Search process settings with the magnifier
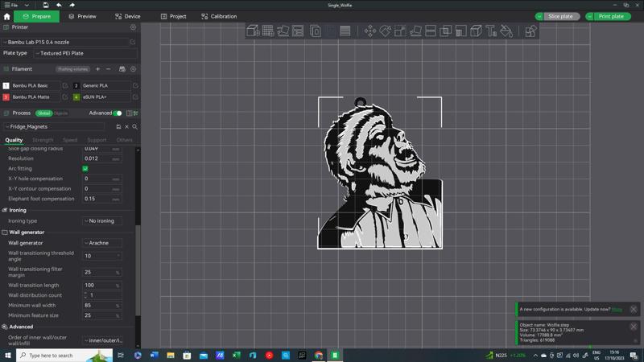 click(x=134, y=127)
